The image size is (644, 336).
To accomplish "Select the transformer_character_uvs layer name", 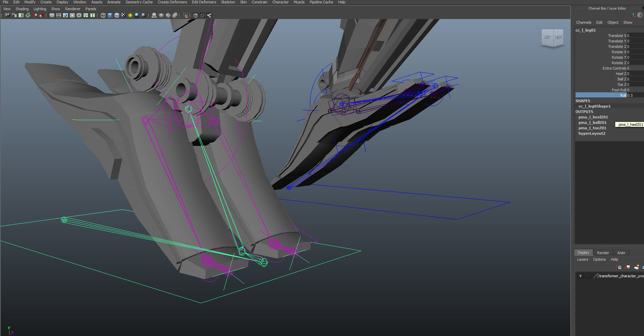I will [621, 276].
